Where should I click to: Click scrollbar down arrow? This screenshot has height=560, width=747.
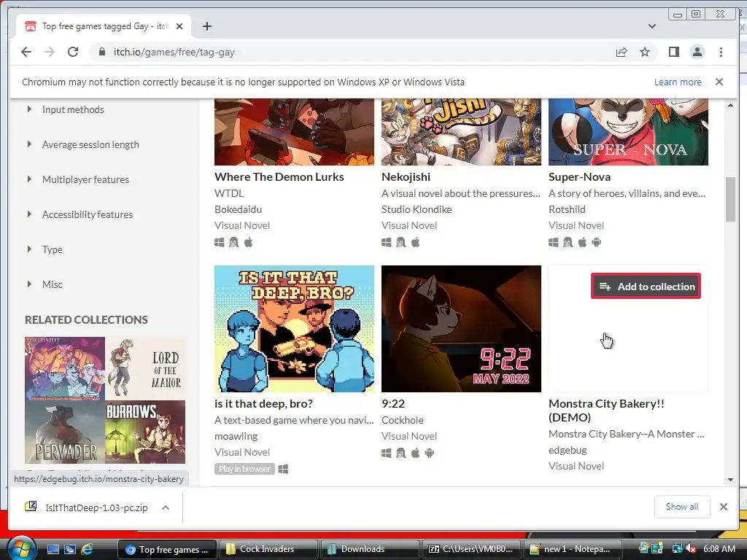point(730,480)
